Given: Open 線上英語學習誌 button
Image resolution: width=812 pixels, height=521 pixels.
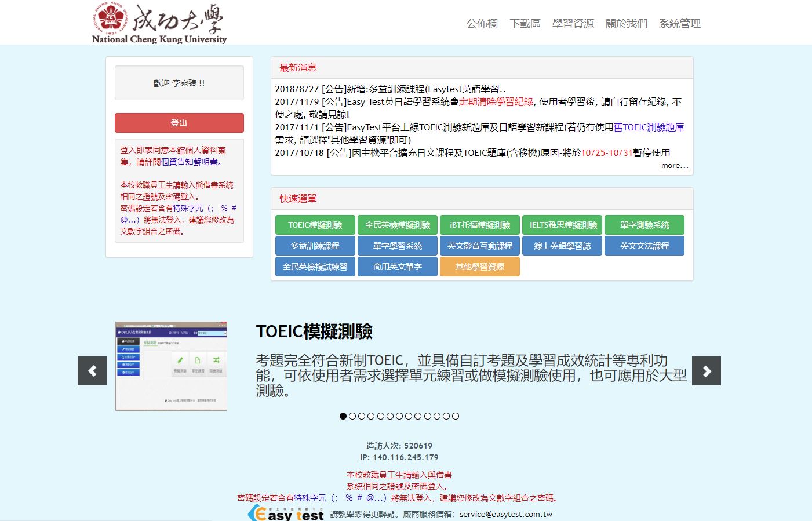Looking at the screenshot, I should click(x=562, y=246).
